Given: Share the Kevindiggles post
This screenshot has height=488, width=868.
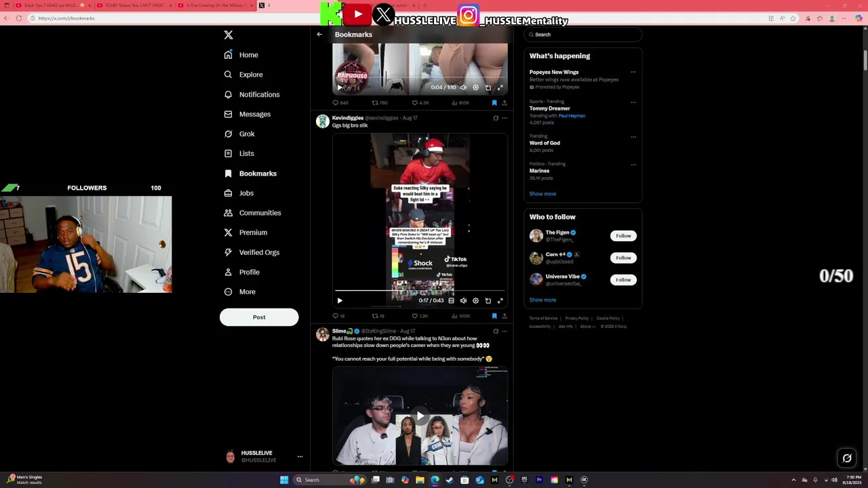Looking at the screenshot, I should 505,316.
